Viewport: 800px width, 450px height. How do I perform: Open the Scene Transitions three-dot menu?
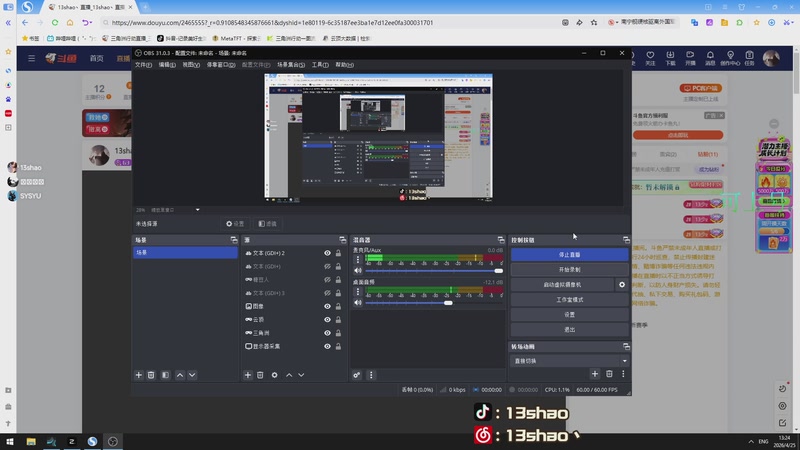623,374
